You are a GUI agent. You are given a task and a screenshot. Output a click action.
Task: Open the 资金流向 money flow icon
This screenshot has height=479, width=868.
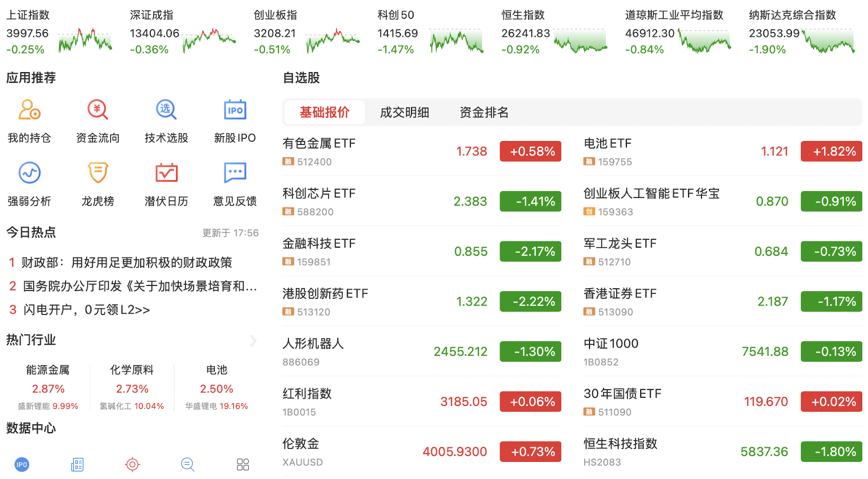(98, 110)
